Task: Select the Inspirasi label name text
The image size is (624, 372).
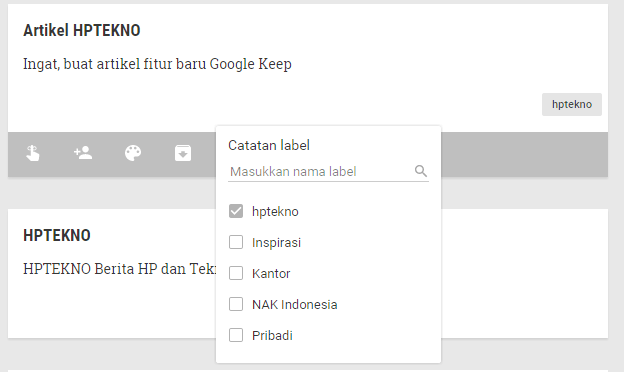Action: 276,243
